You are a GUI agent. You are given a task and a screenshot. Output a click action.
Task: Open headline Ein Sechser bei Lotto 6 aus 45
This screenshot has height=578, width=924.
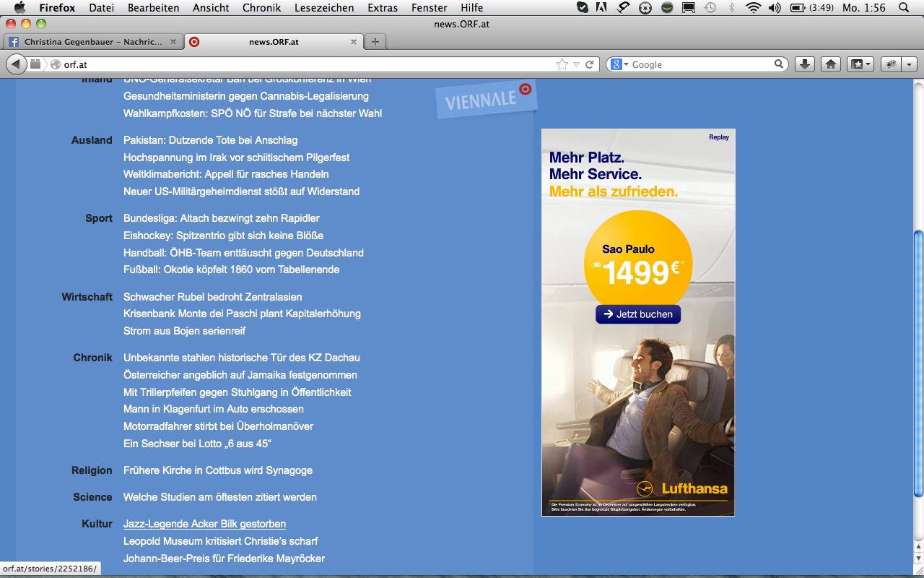point(197,444)
